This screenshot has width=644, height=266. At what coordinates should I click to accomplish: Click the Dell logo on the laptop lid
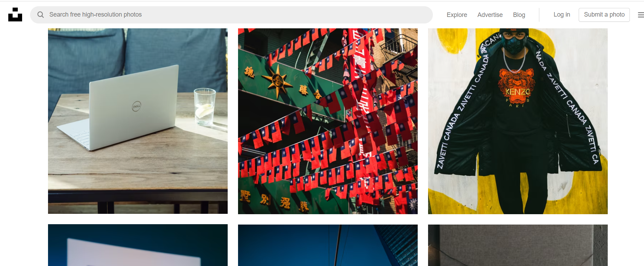136,106
